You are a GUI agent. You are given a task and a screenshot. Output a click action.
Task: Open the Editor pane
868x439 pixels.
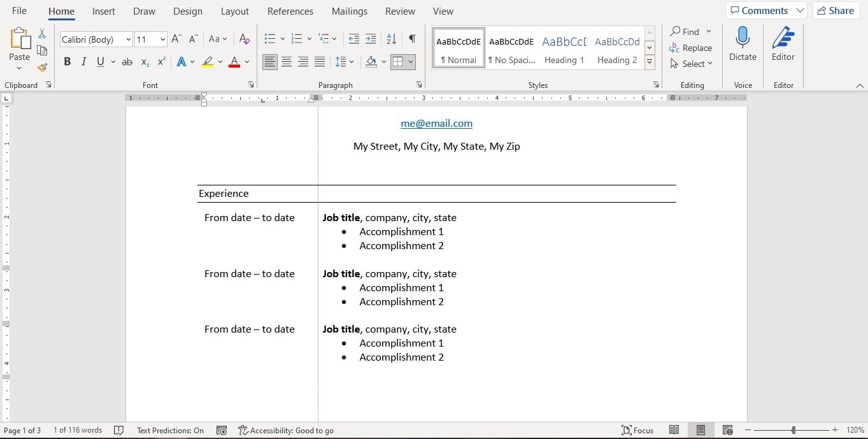(783, 45)
